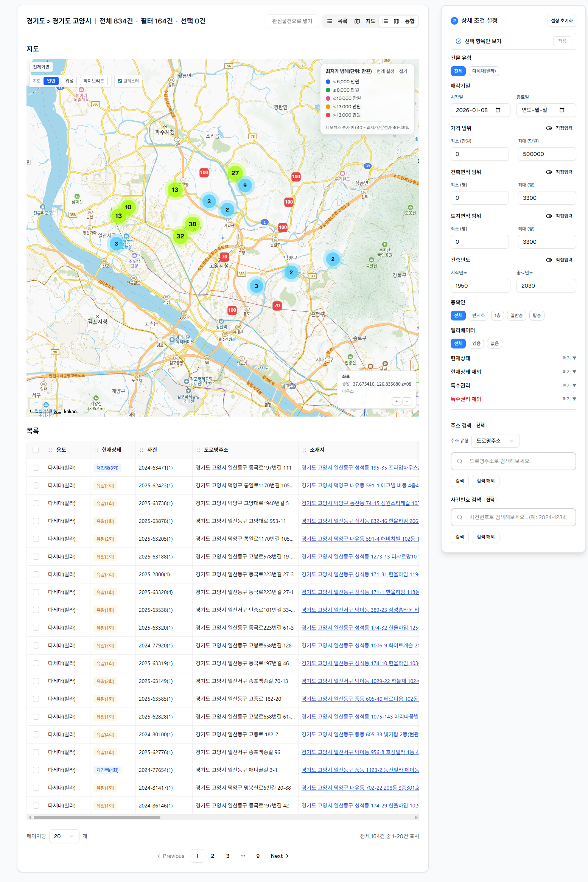Open the calendar icon in 종료일 field
Viewport: 588px width, 882px height.
(562, 110)
